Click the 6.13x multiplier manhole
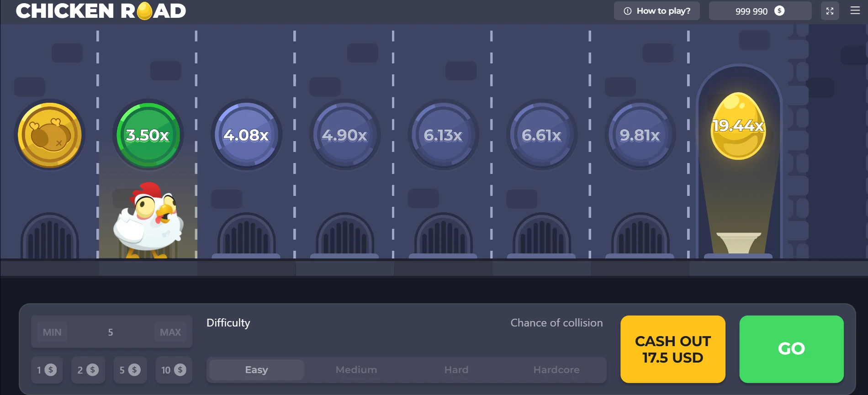Screen dimensions: 868x395 [443, 135]
